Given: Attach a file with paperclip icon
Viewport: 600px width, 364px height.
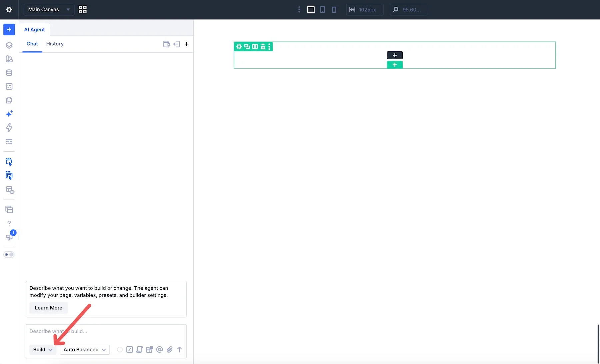Looking at the screenshot, I should point(170,349).
